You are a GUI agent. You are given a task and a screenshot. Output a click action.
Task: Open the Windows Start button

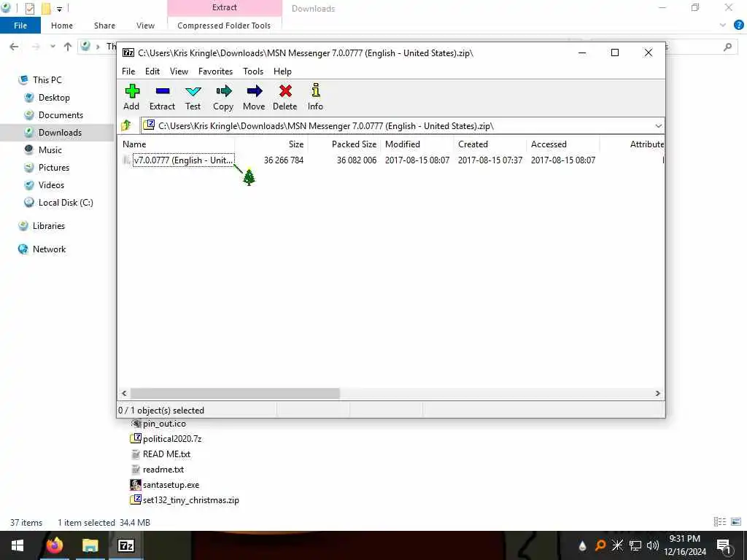(x=18, y=545)
